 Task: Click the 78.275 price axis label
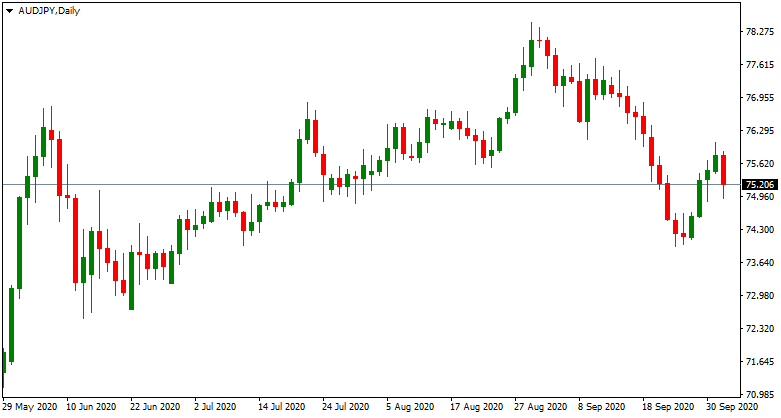[x=759, y=32]
